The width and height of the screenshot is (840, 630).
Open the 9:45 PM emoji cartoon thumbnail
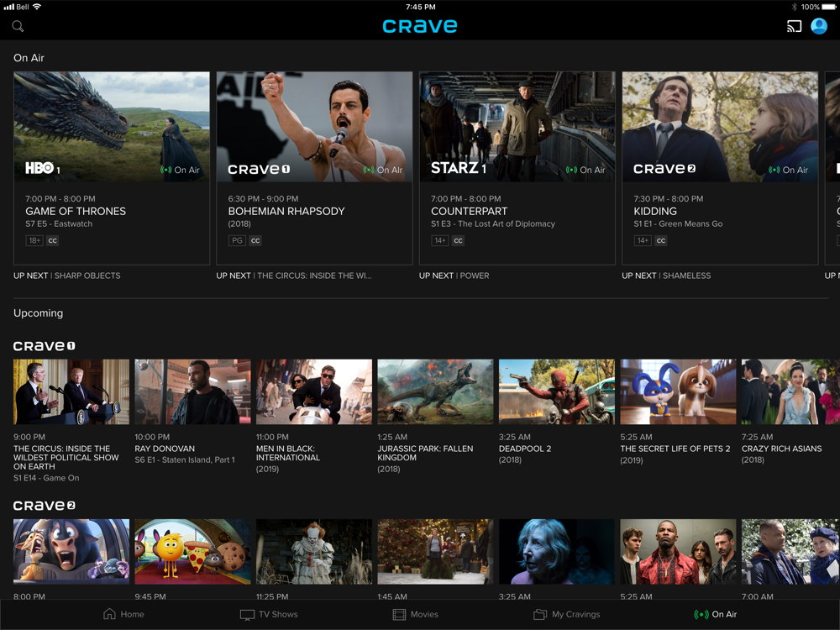[x=192, y=551]
